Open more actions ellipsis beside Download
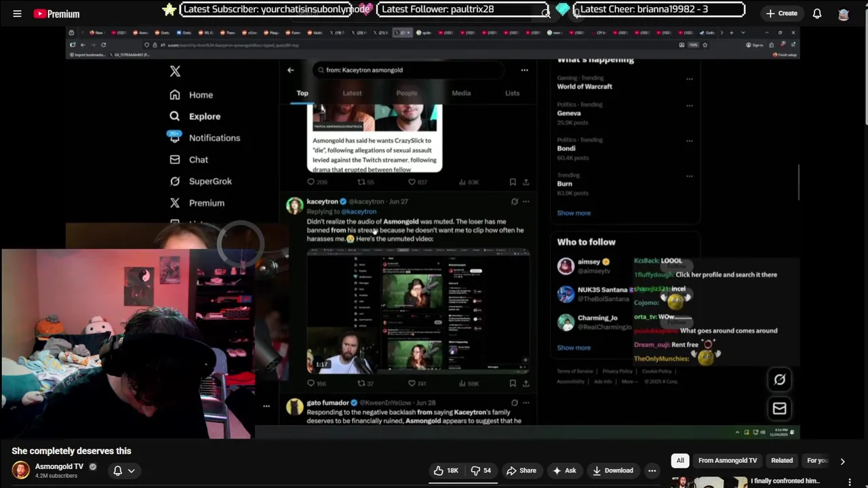This screenshot has width=868, height=488. 652,470
